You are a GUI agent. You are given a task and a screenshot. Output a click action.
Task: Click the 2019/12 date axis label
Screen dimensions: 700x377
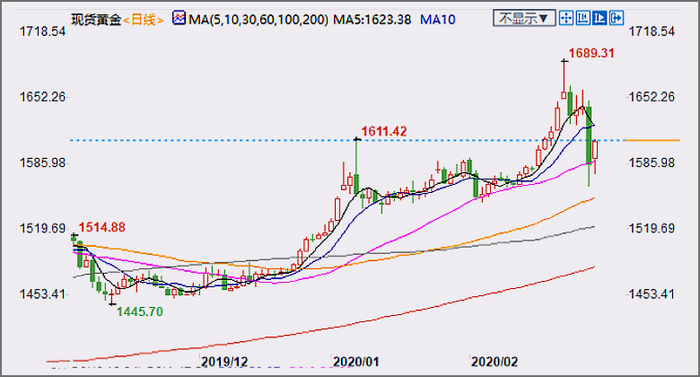coord(224,361)
